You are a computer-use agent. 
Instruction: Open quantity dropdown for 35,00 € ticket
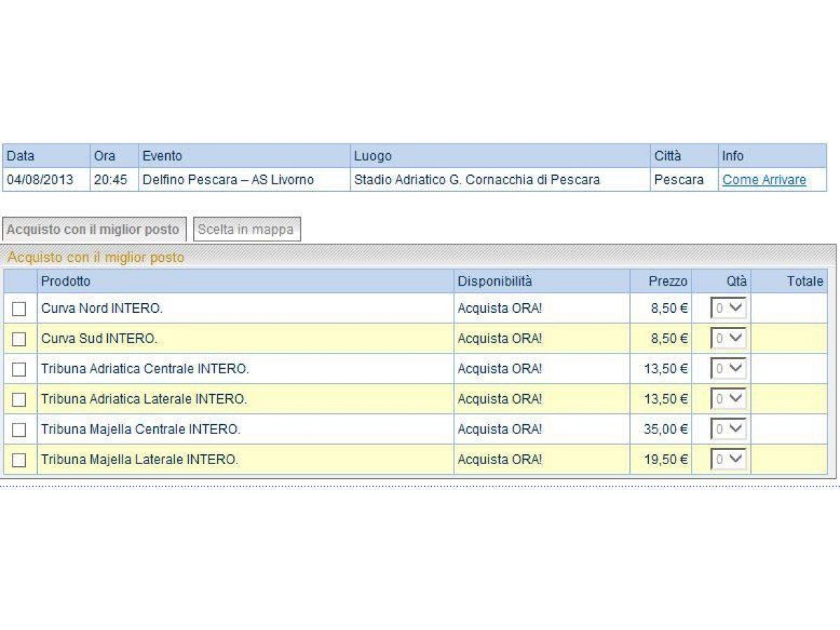click(729, 429)
